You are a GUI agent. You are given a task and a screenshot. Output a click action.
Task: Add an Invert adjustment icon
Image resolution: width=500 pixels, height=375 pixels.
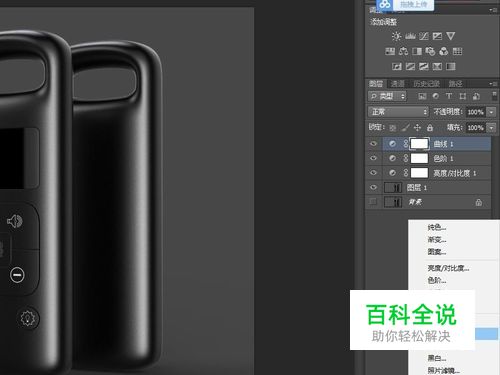(397, 66)
